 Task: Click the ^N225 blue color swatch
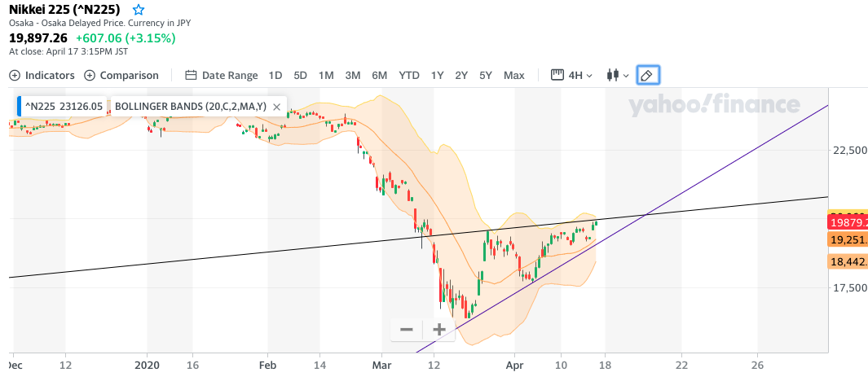point(20,107)
